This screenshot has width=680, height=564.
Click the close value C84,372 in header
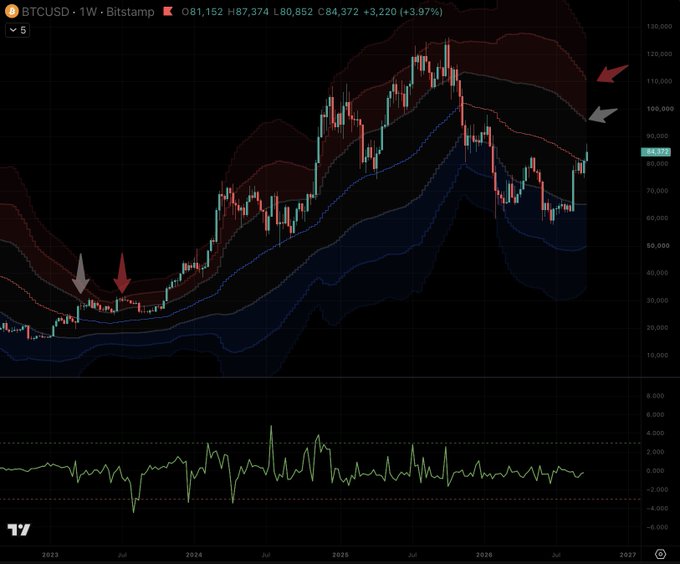tap(338, 12)
